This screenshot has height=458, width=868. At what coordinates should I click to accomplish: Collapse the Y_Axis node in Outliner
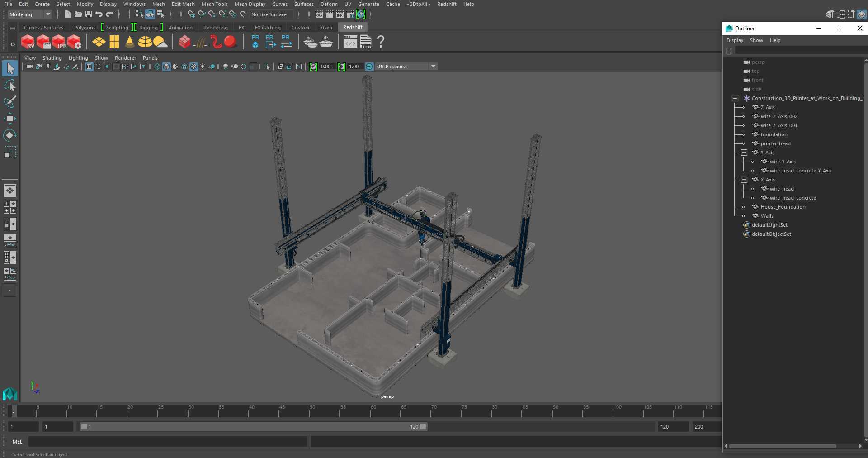click(x=744, y=153)
